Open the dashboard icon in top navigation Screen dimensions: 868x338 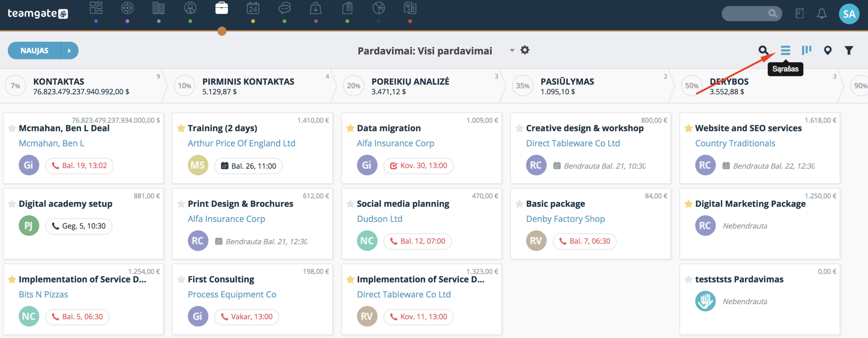coord(96,8)
